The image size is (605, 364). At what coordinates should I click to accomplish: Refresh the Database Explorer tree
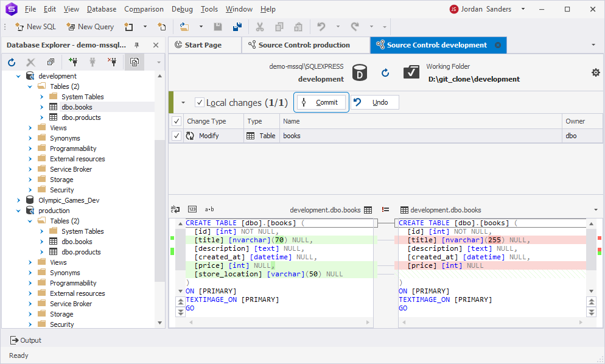12,62
